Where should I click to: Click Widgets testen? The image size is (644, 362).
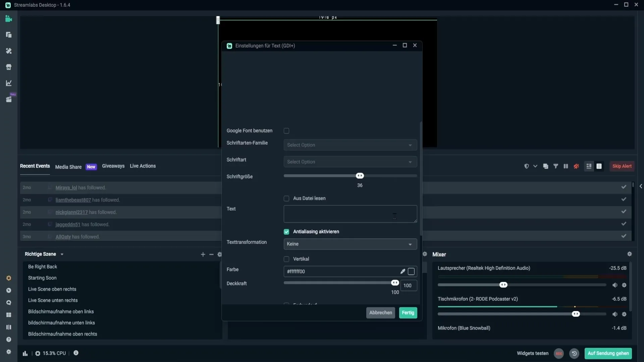coord(533,353)
